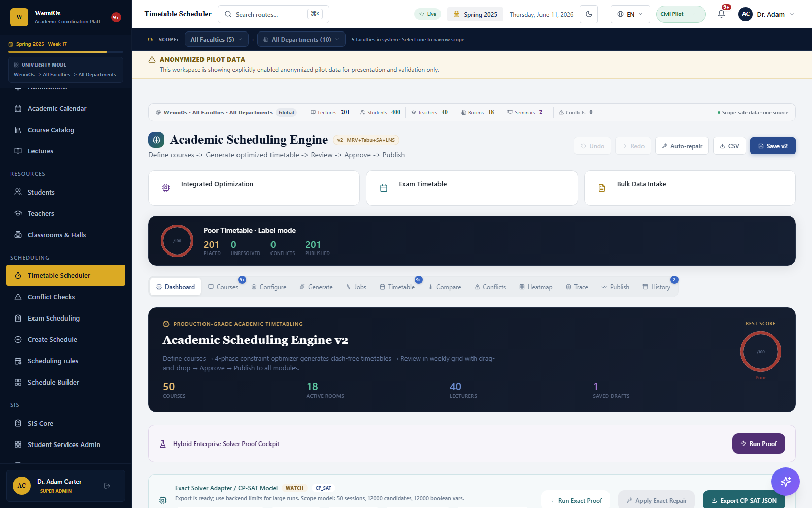This screenshot has width=812, height=508.
Task: Toggle the Live status indicator
Action: (427, 14)
